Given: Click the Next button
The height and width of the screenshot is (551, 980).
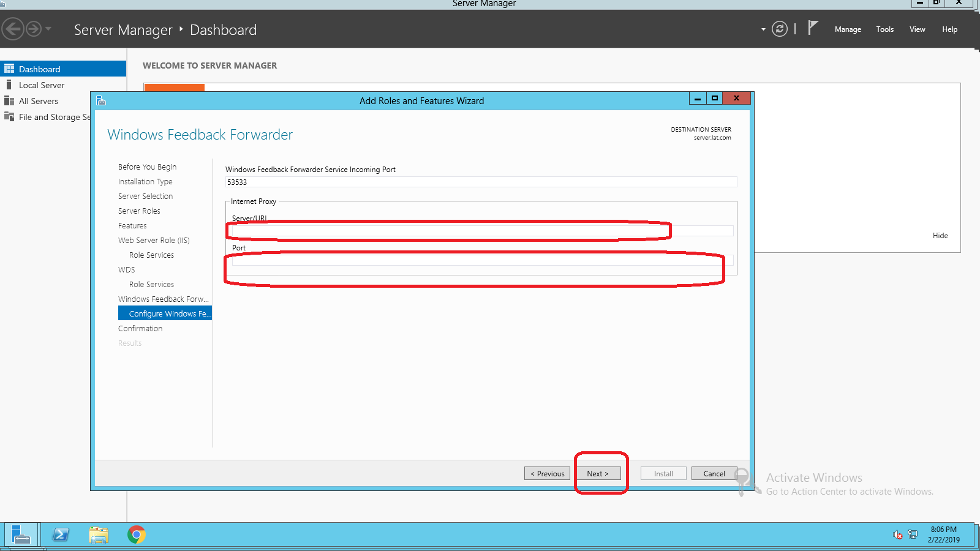Looking at the screenshot, I should click(x=598, y=473).
